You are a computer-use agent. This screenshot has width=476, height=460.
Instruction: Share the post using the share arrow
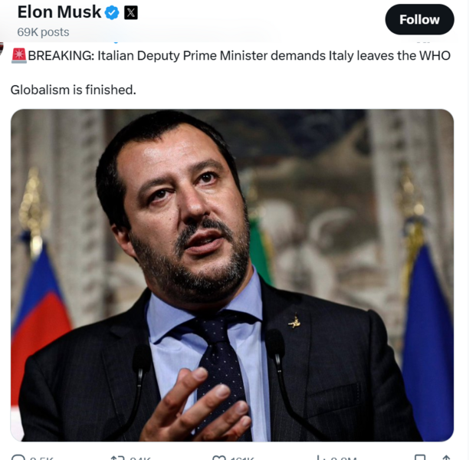point(446,458)
